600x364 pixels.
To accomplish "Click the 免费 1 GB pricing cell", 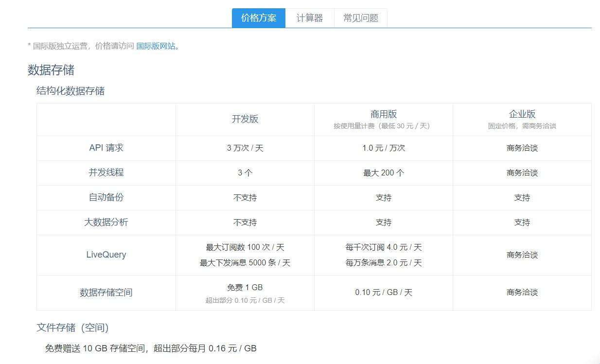I will pos(245,287).
